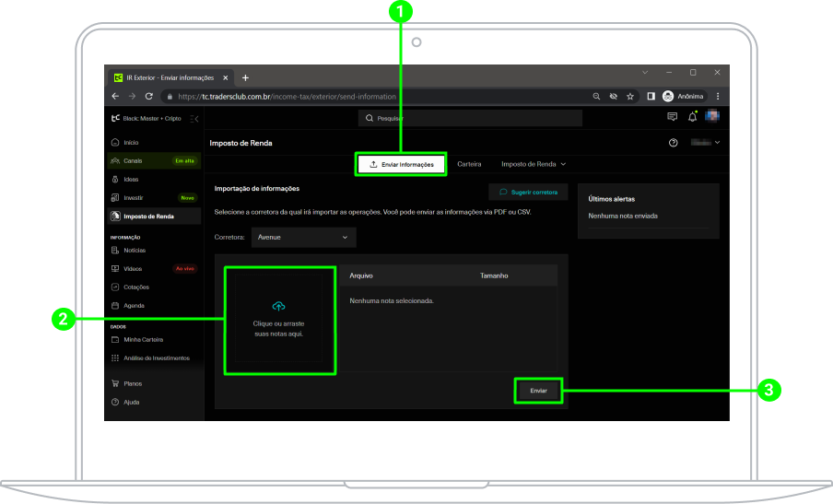Click the help question mark icon in header

(673, 142)
